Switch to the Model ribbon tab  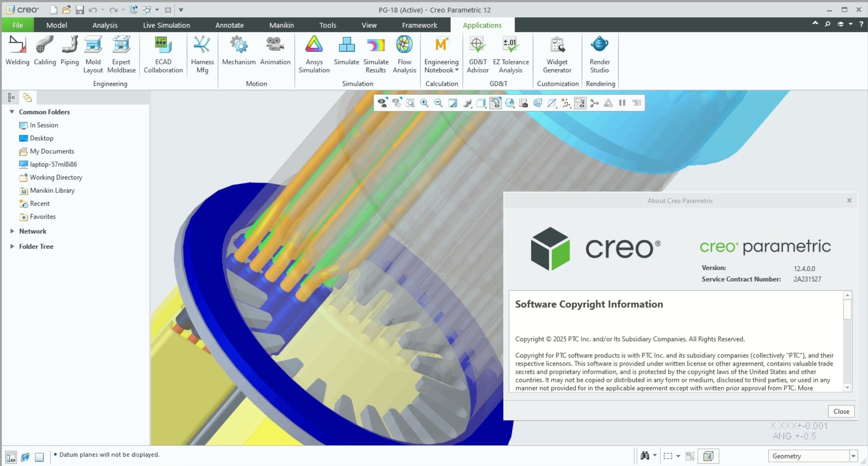coord(56,25)
